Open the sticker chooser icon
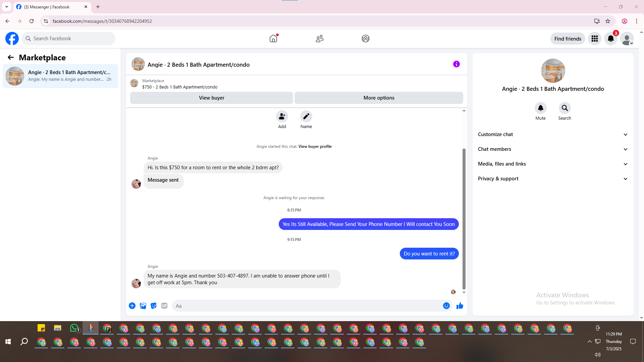644x362 pixels. [x=154, y=306]
